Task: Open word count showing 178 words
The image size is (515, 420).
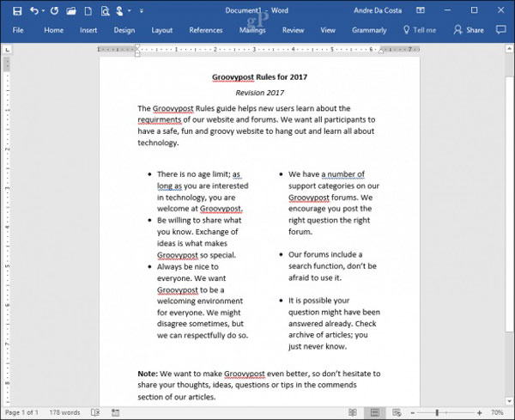Action: click(x=64, y=412)
